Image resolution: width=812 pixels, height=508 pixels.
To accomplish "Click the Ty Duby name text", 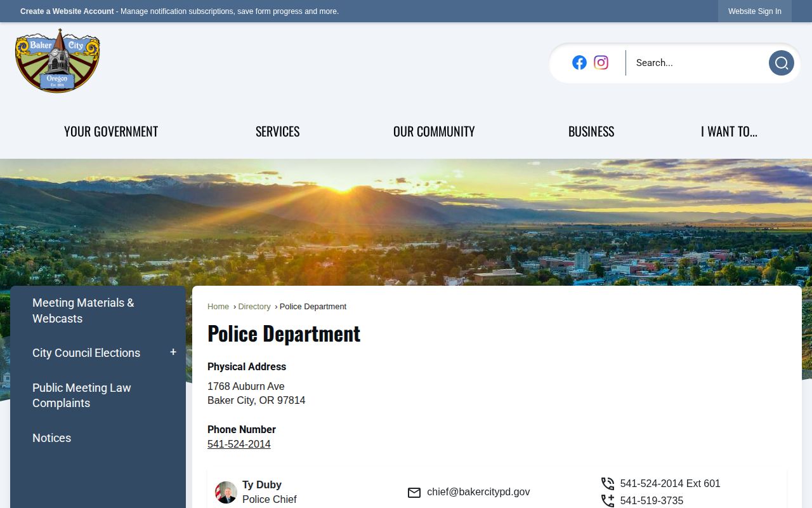I will click(x=262, y=485).
